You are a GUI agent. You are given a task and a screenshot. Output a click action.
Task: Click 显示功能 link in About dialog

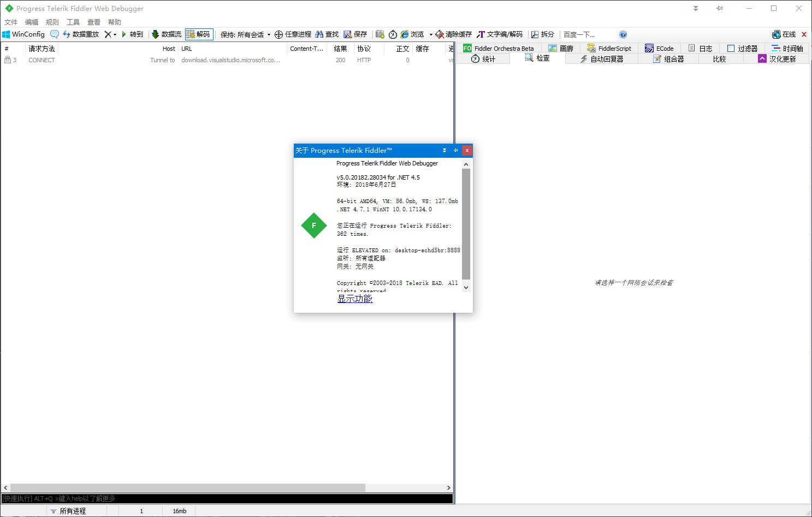[355, 299]
